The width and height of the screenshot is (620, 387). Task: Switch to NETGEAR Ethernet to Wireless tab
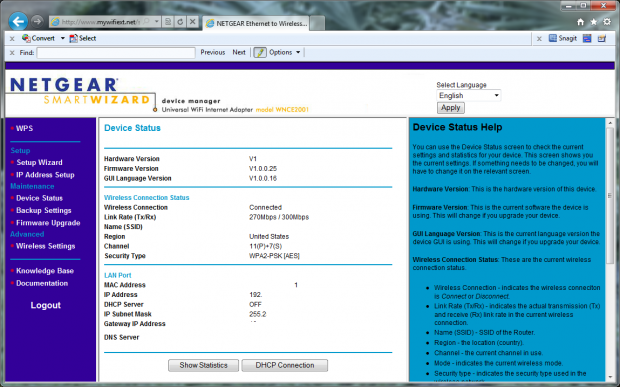[256, 23]
